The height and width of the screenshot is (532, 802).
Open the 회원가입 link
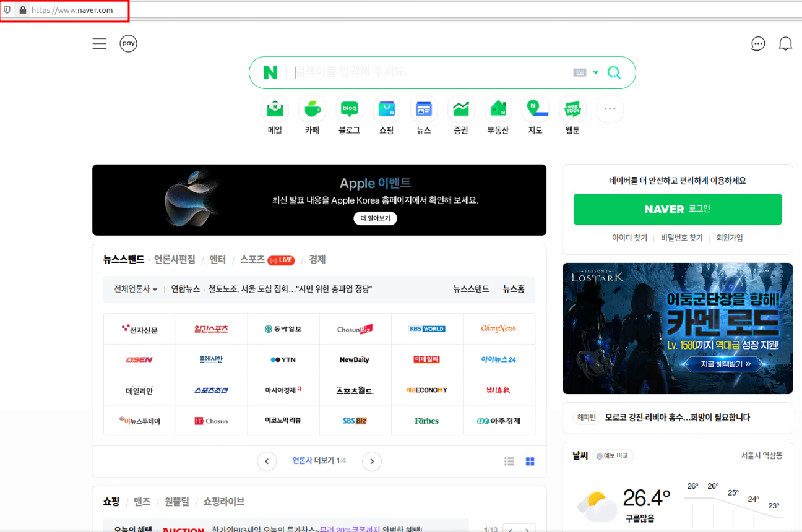[730, 238]
